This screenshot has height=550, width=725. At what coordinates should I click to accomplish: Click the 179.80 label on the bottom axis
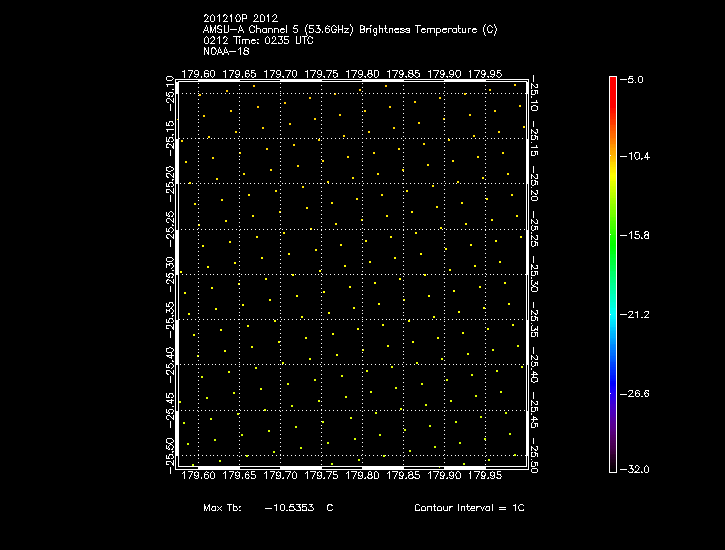pos(362,477)
